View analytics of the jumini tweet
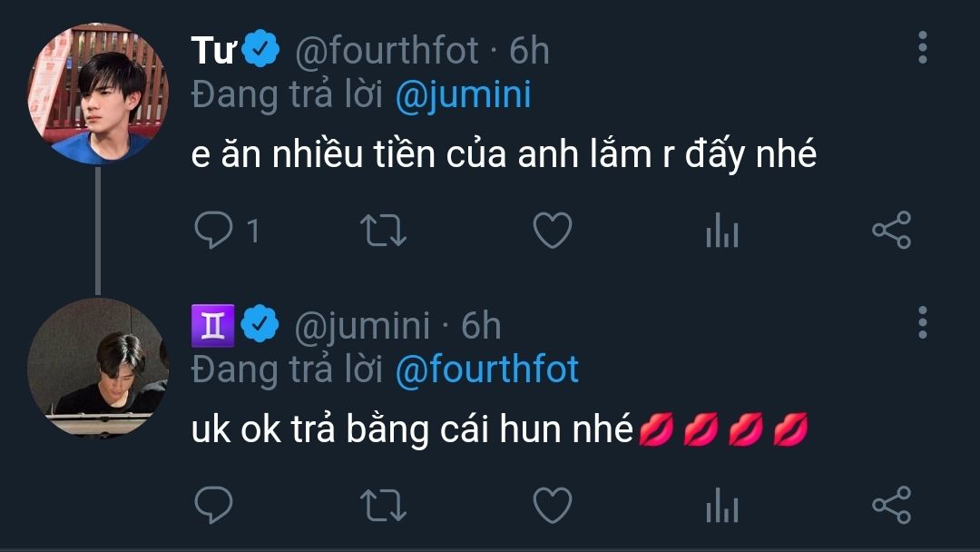Image resolution: width=980 pixels, height=552 pixels. [721, 505]
